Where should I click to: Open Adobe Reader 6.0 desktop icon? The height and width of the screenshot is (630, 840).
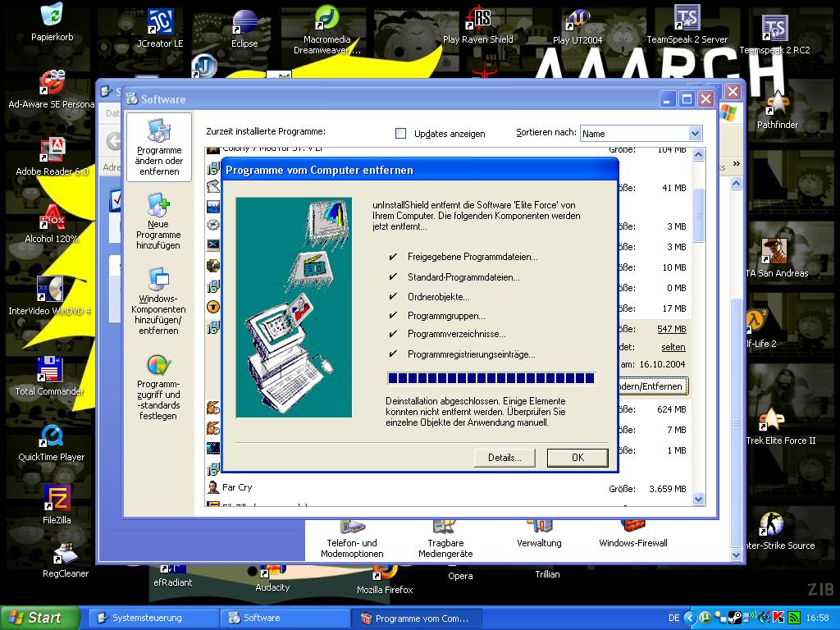pyautogui.click(x=52, y=157)
